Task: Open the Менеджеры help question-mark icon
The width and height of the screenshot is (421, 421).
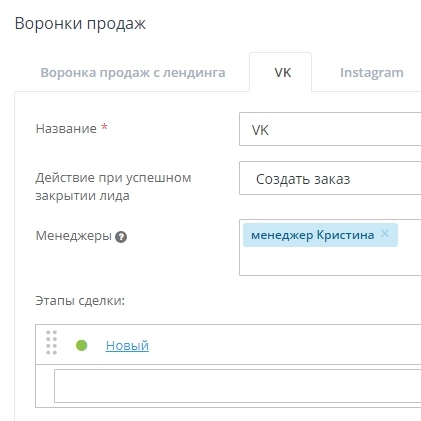Action: 121,237
